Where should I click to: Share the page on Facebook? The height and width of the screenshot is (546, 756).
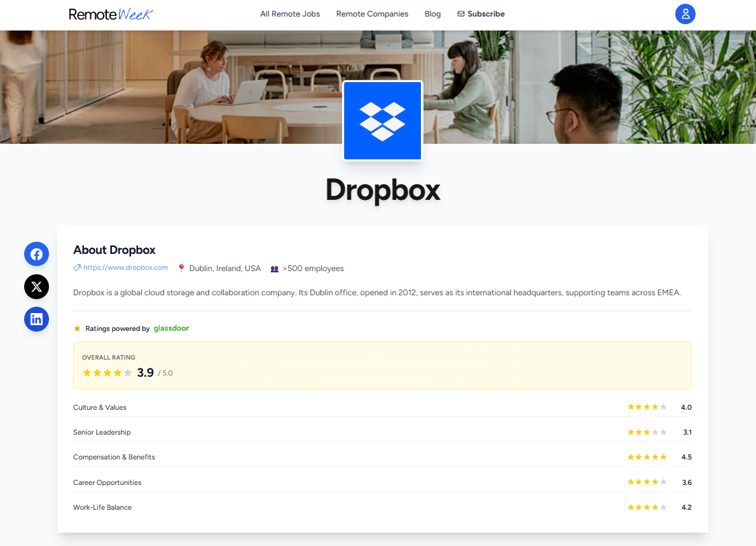[36, 255]
